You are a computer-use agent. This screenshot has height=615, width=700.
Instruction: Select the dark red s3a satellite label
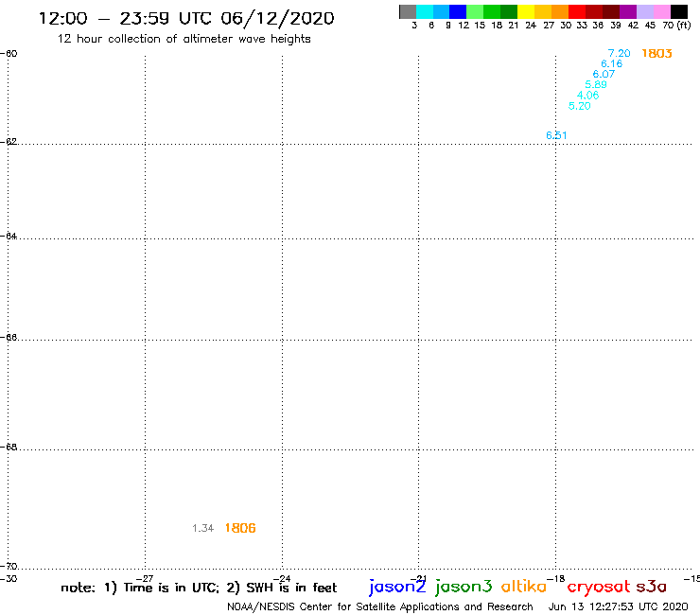[651, 587]
